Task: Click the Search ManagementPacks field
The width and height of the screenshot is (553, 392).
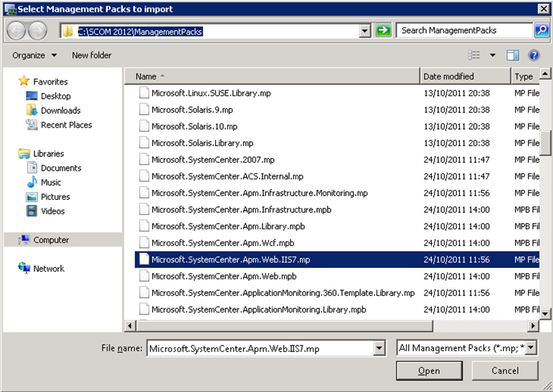Action: click(465, 30)
